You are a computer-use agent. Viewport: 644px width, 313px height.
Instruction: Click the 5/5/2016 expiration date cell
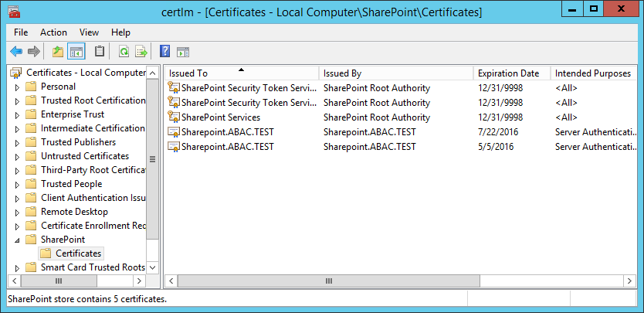(x=496, y=146)
